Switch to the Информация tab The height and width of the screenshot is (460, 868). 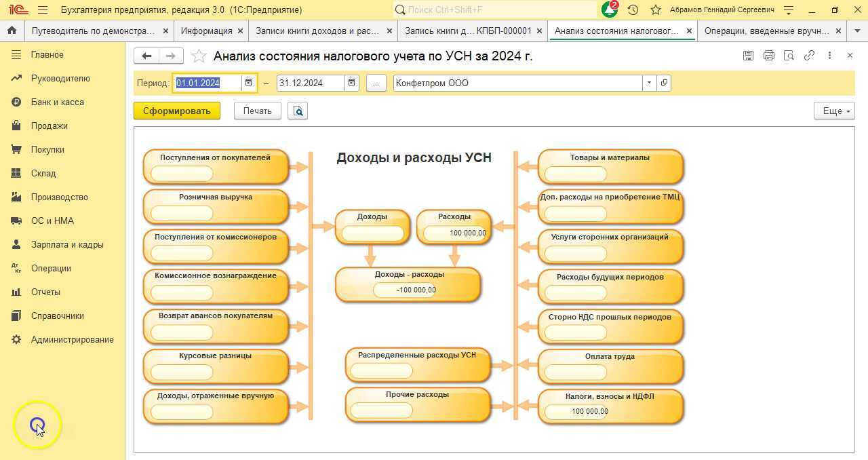[x=207, y=31]
